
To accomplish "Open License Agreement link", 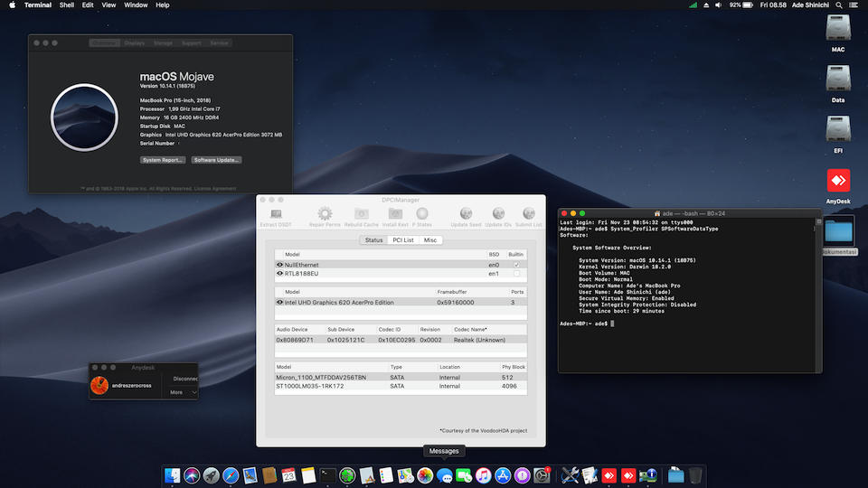I will [x=215, y=189].
